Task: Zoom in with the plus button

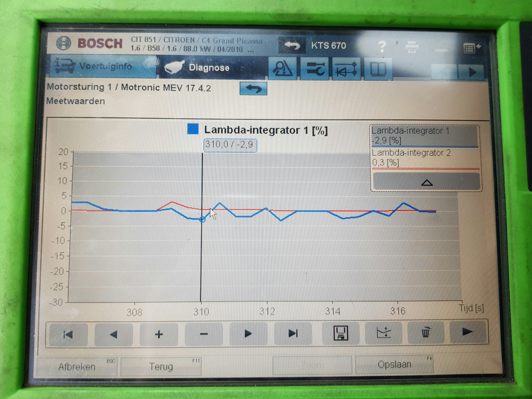Action: [x=159, y=334]
